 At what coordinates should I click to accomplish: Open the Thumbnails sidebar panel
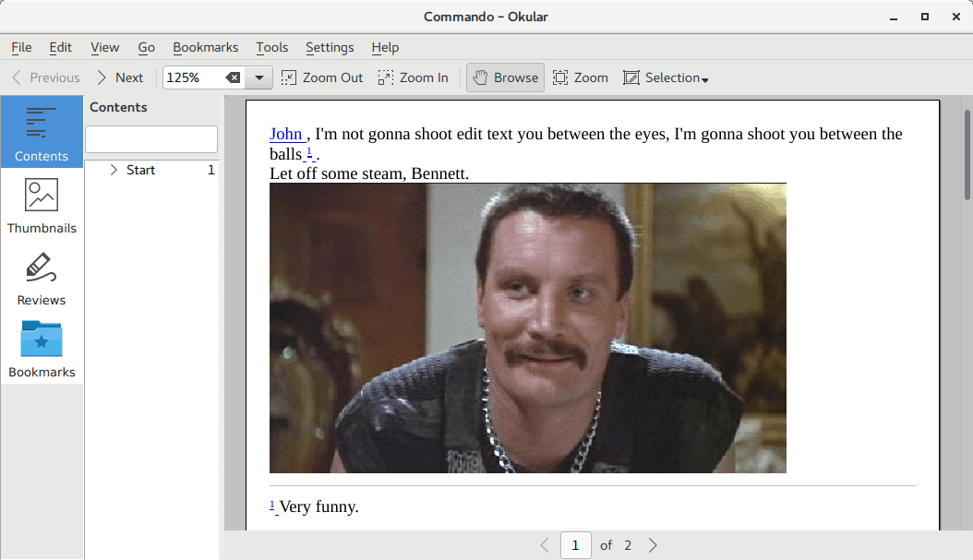click(42, 205)
